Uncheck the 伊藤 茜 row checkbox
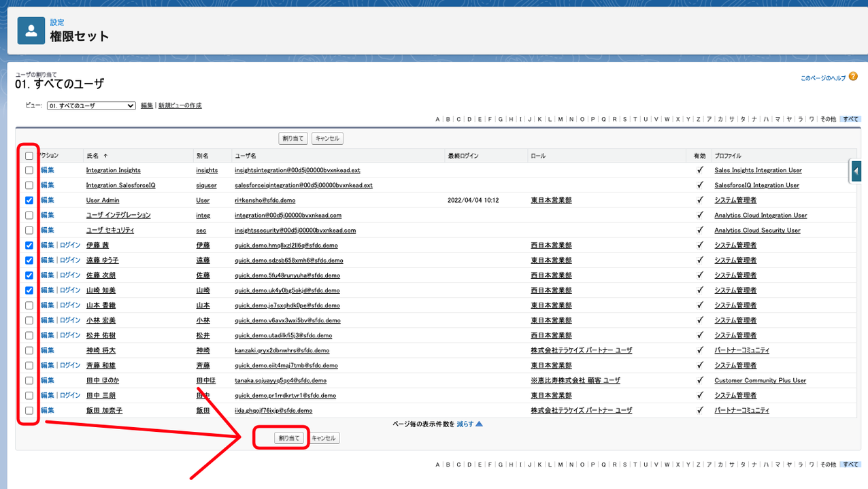The width and height of the screenshot is (868, 489). pyautogui.click(x=29, y=246)
